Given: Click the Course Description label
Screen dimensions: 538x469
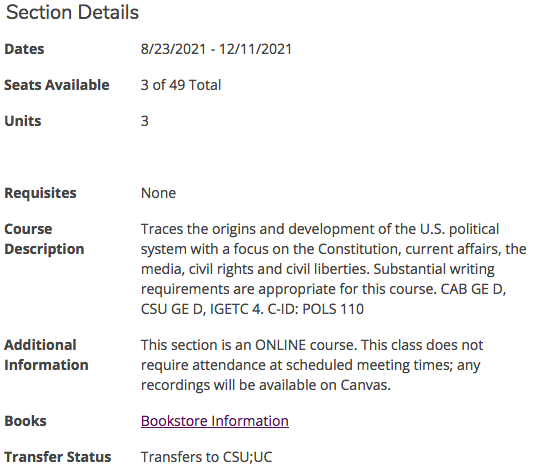Looking at the screenshot, I should pos(44,239).
